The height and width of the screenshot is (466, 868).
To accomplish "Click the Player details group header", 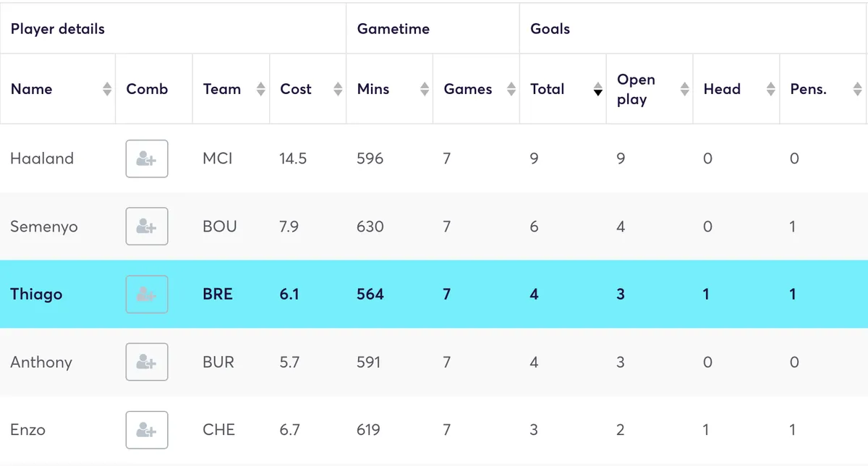I will coord(58,29).
